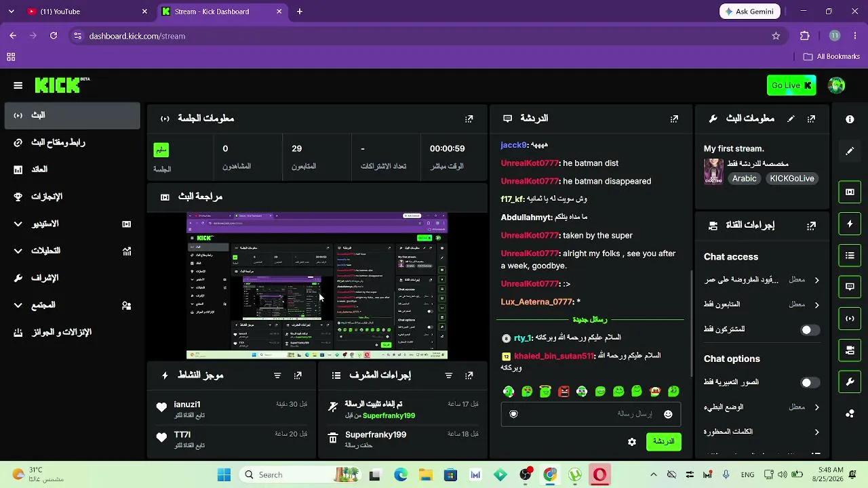
Task: Send message with the green chat button
Action: click(664, 442)
